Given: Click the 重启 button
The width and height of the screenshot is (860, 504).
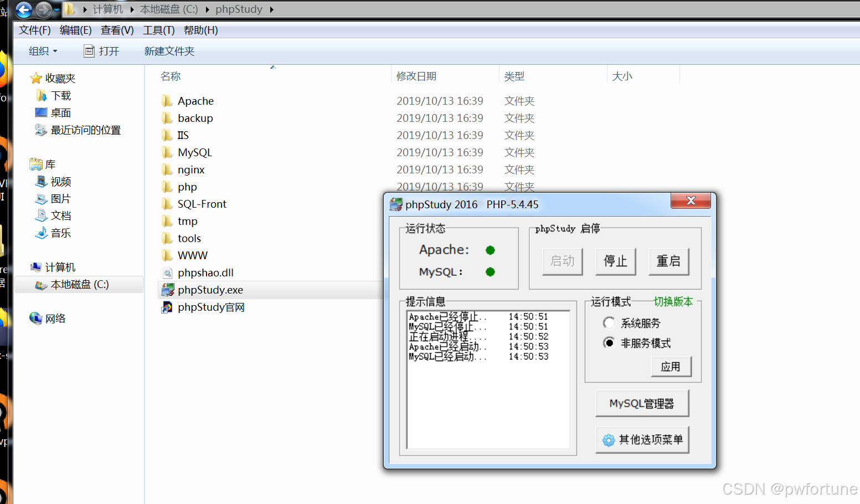Looking at the screenshot, I should pyautogui.click(x=669, y=261).
